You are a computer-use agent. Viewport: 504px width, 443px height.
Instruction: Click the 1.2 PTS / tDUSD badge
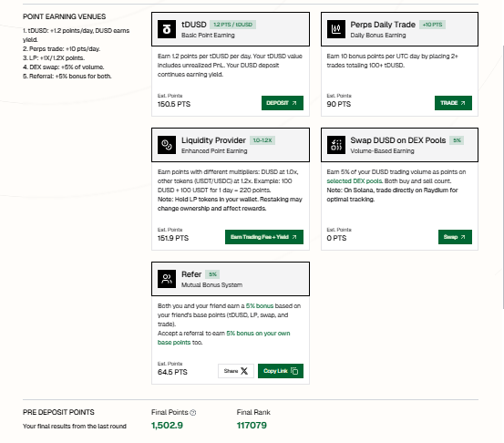coord(232,25)
